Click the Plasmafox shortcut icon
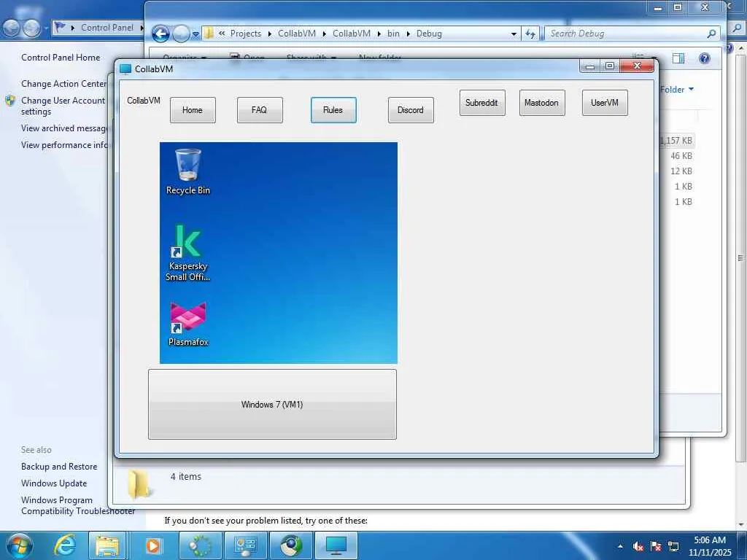The image size is (747, 560). (188, 324)
